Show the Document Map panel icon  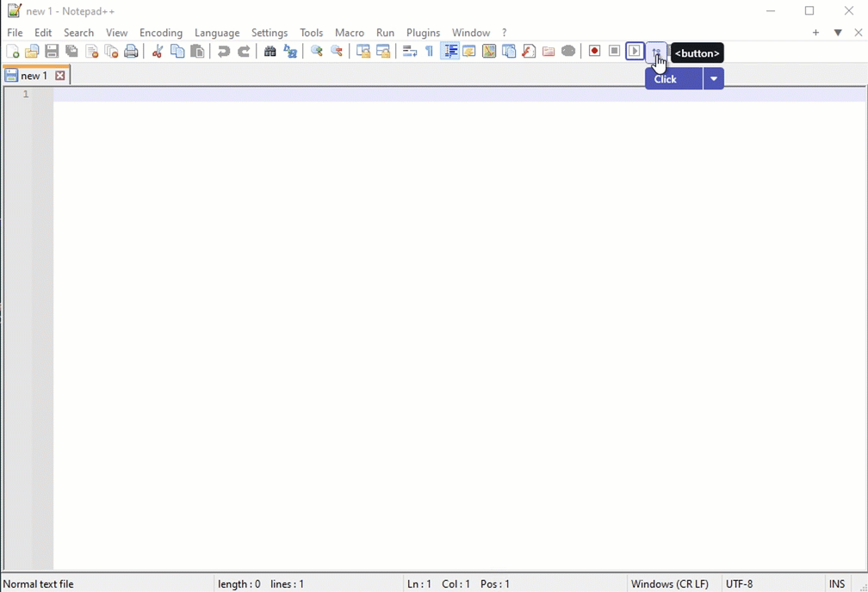[x=489, y=52]
